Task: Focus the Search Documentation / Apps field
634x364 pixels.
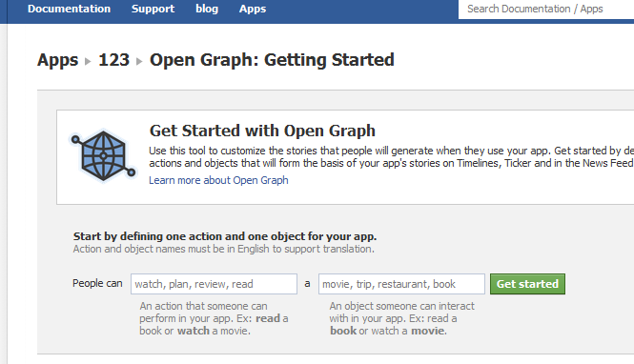Action: click(x=546, y=9)
